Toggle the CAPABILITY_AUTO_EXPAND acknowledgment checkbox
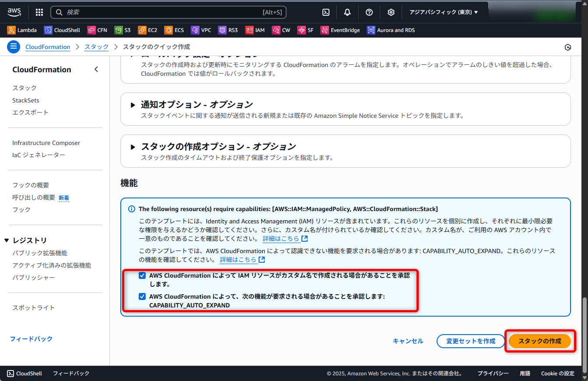This screenshot has width=588, height=381. pos(142,296)
